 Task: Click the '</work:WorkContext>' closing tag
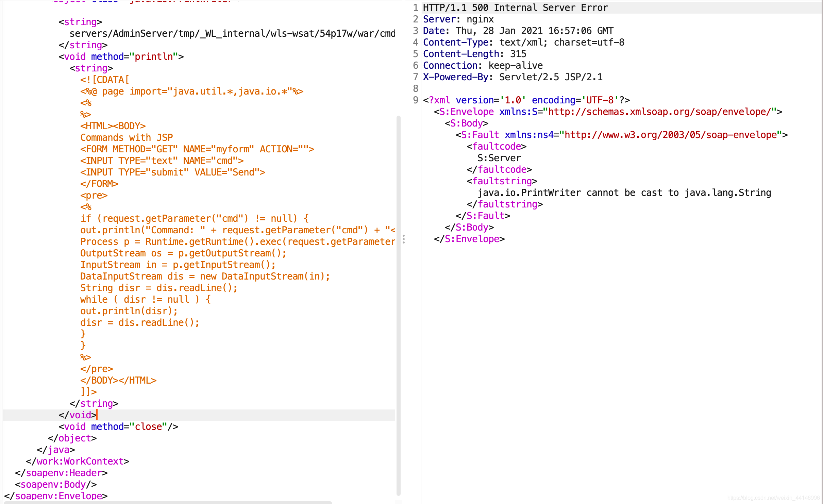[x=77, y=461]
